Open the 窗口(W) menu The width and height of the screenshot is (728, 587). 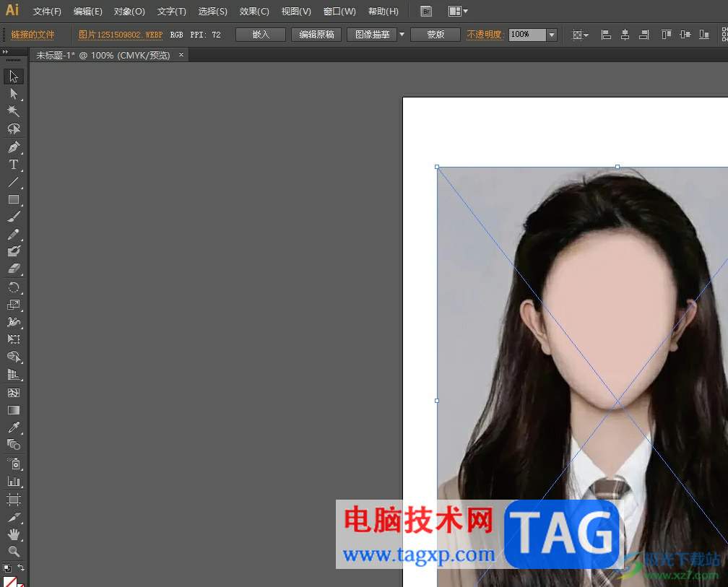tap(339, 11)
